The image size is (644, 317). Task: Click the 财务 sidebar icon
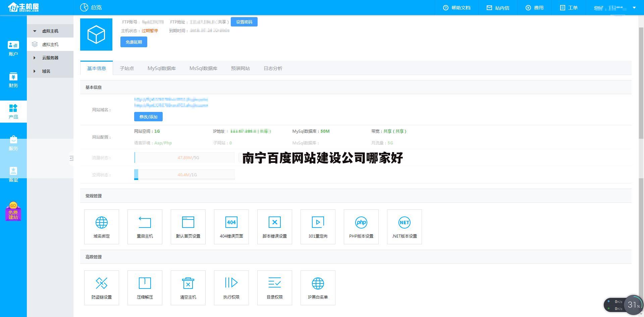pyautogui.click(x=13, y=80)
